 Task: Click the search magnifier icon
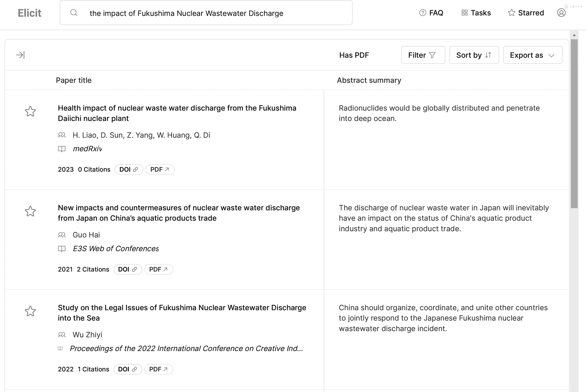pos(74,13)
